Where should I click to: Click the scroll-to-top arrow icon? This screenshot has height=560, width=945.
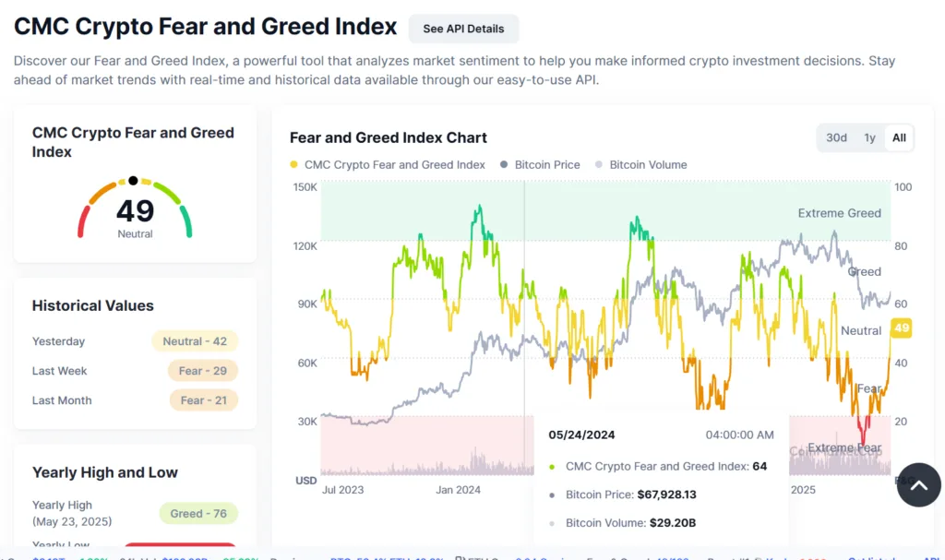coord(918,484)
